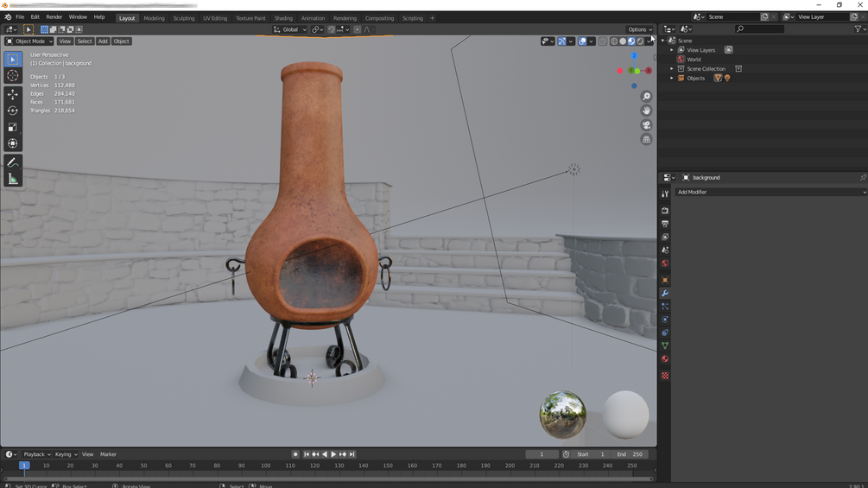Open the Render menu

pos(54,17)
